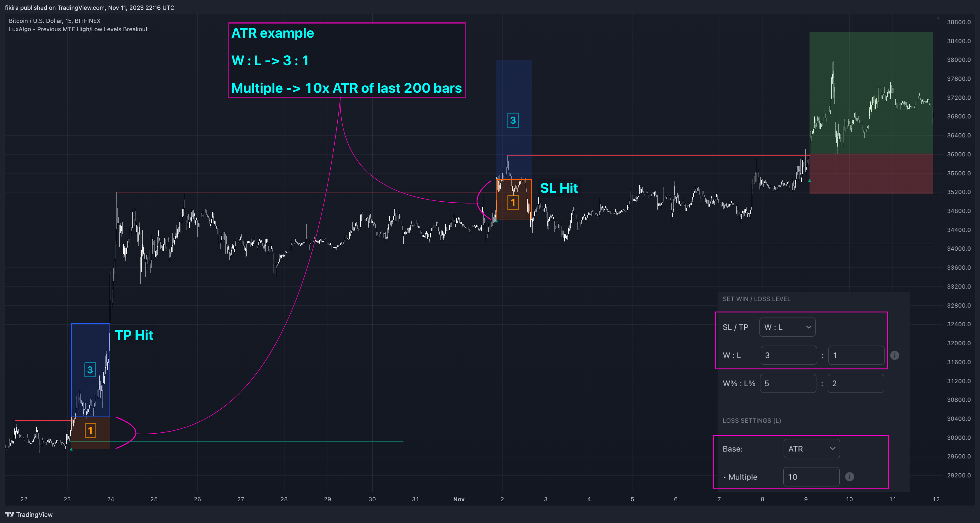Click the 30000.0 price axis label
This screenshot has width=980, height=523.
tap(959, 438)
